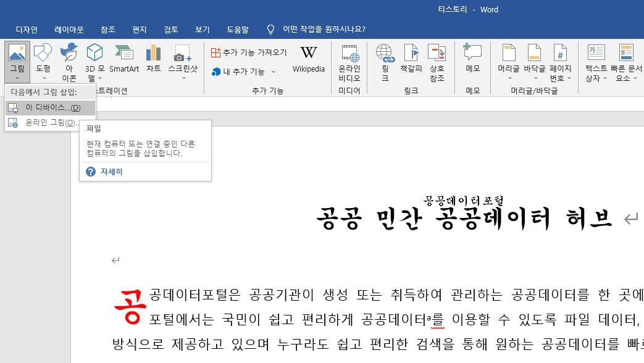Switch to the 편지 (Mailings) tab
Image resolution: width=644 pixels, height=363 pixels.
point(139,30)
